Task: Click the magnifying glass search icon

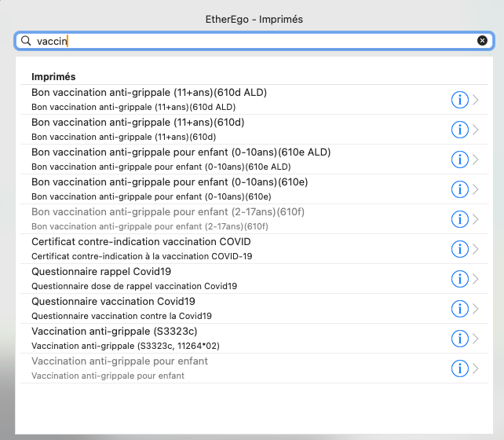Action: tap(26, 41)
